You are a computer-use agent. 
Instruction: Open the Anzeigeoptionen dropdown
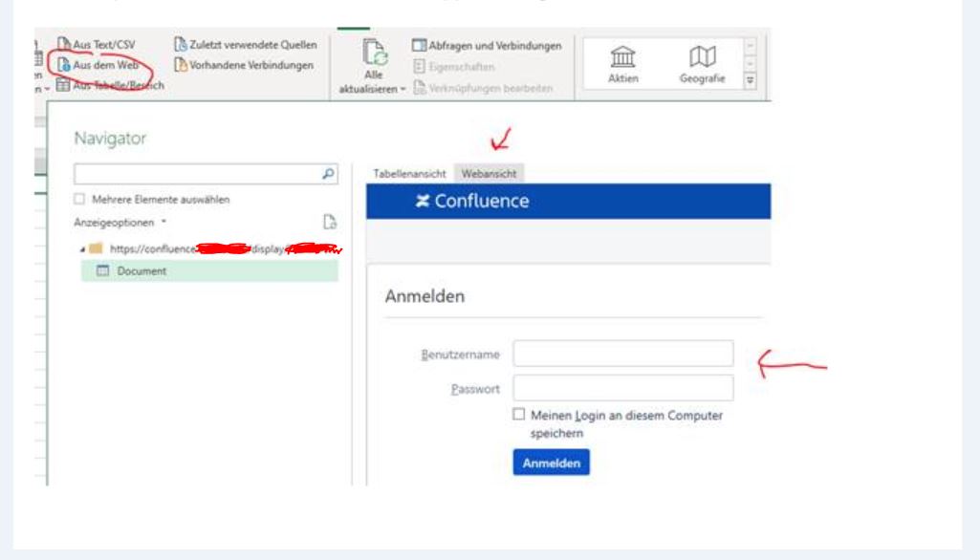tap(120, 223)
